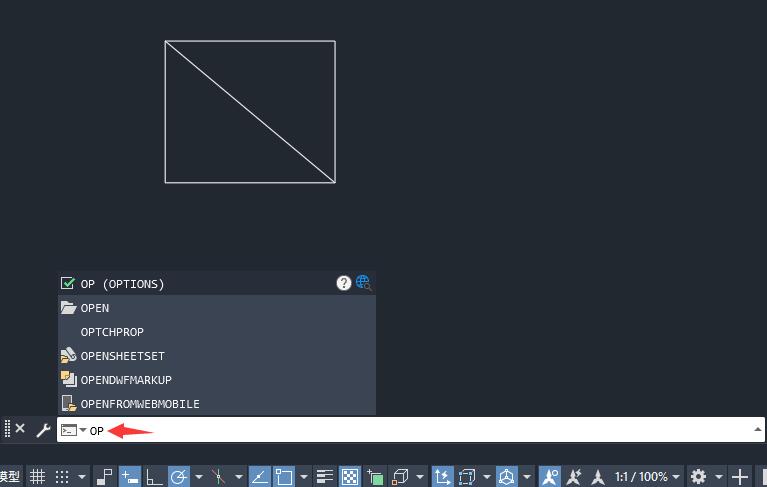Search the web for the OPTIONS command
Viewport: 767px width, 487px height.
click(x=363, y=283)
